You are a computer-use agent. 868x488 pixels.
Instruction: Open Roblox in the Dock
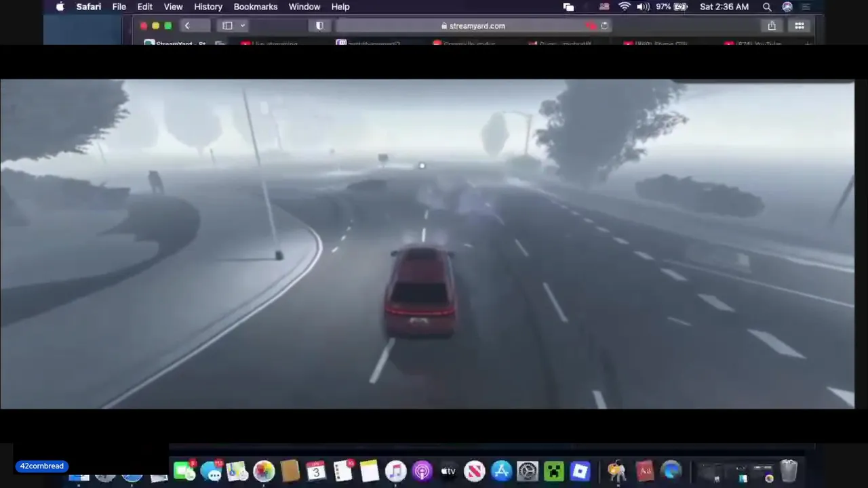580,470
